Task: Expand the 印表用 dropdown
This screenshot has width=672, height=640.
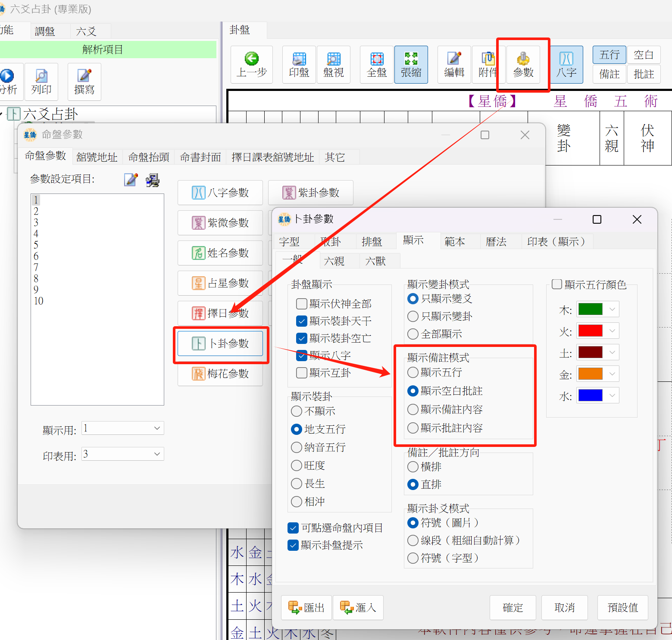Action: click(157, 454)
